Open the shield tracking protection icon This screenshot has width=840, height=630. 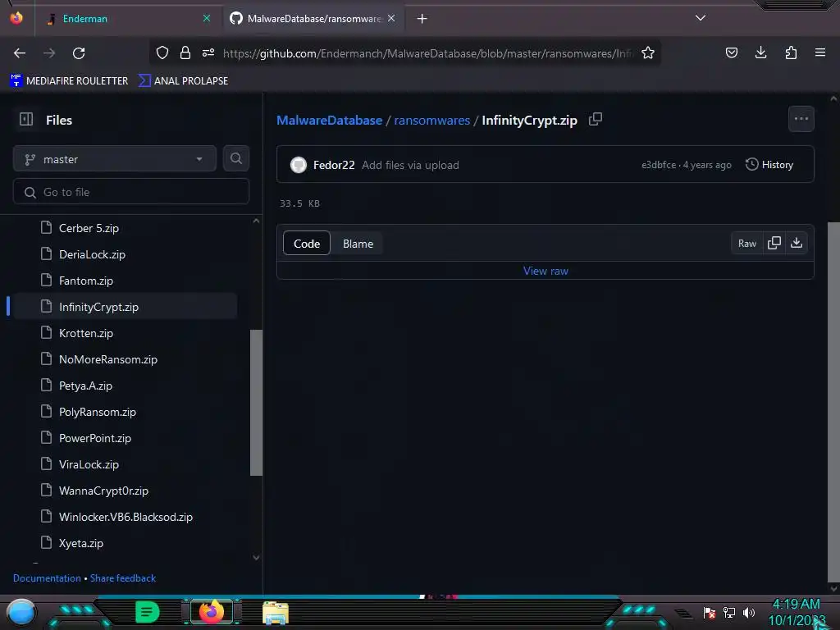(162, 52)
